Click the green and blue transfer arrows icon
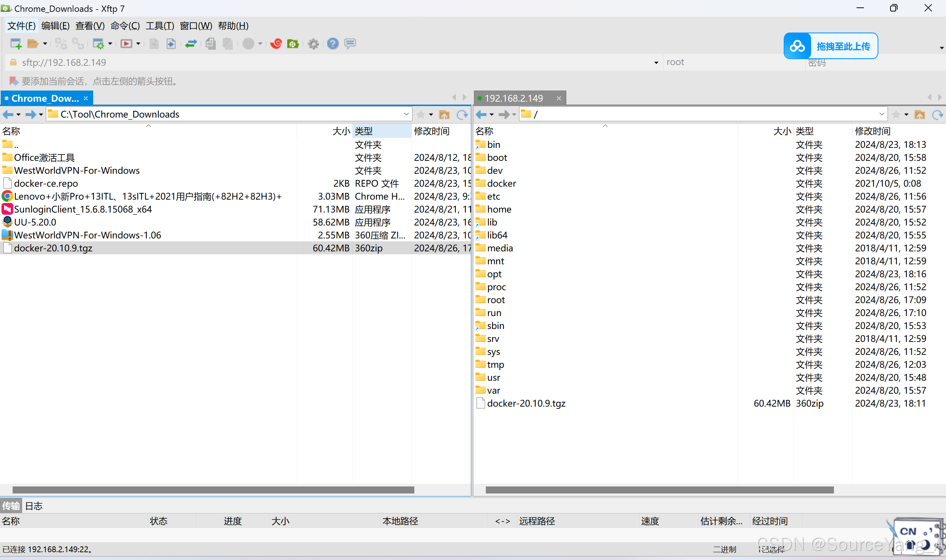The image size is (946, 560). tap(191, 44)
